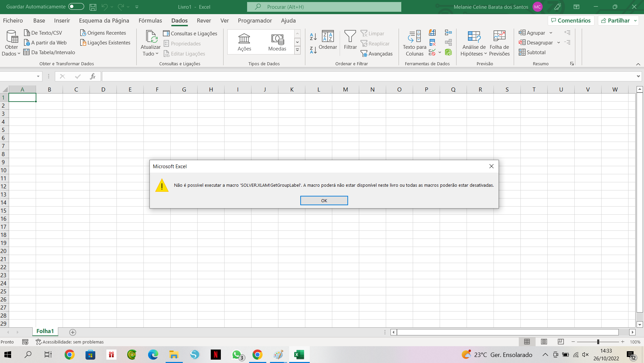This screenshot has height=363, width=644.
Task: Import data De Texto/CSV
Action: [43, 33]
